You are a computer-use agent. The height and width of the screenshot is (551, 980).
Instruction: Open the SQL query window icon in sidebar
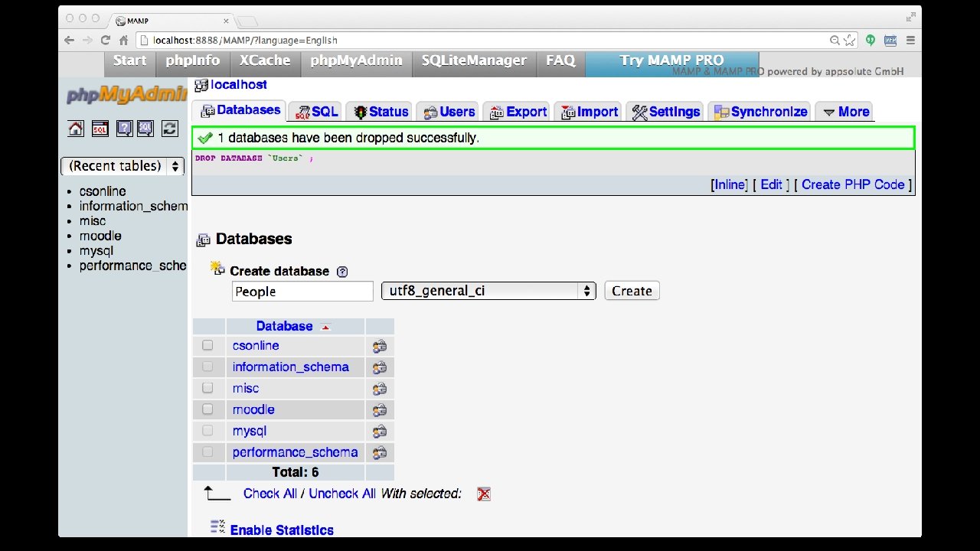(x=100, y=129)
